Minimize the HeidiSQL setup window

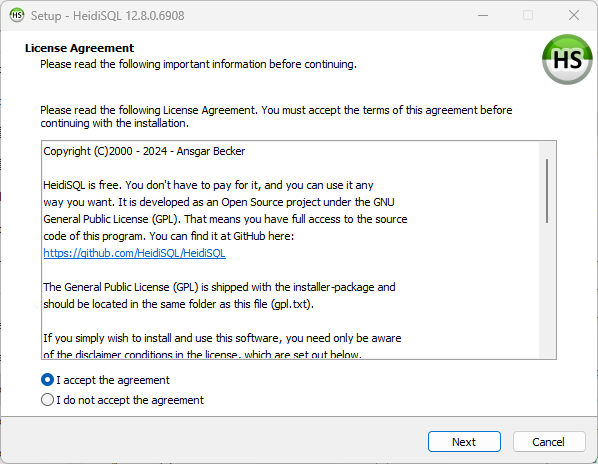coord(483,16)
